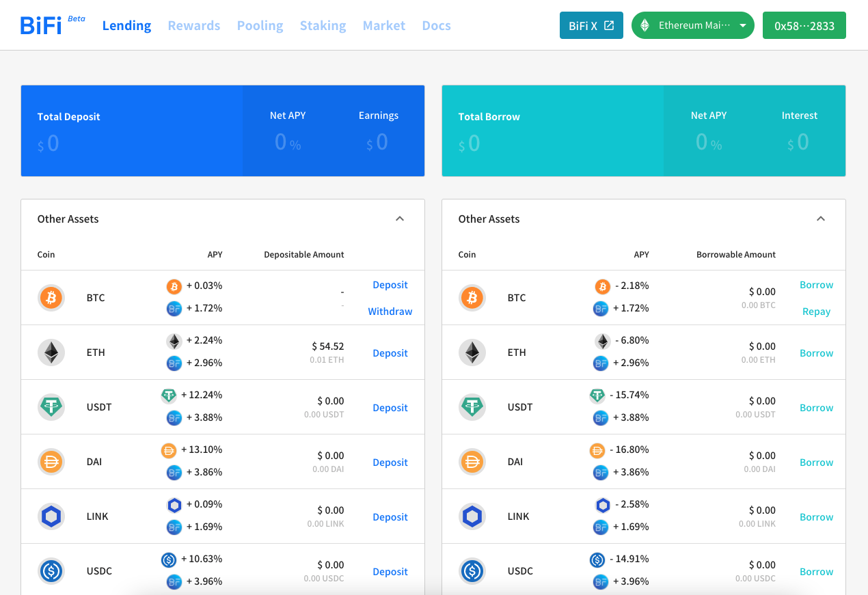Click Deposit for USDT
Image resolution: width=868 pixels, height=595 pixels.
(x=390, y=408)
